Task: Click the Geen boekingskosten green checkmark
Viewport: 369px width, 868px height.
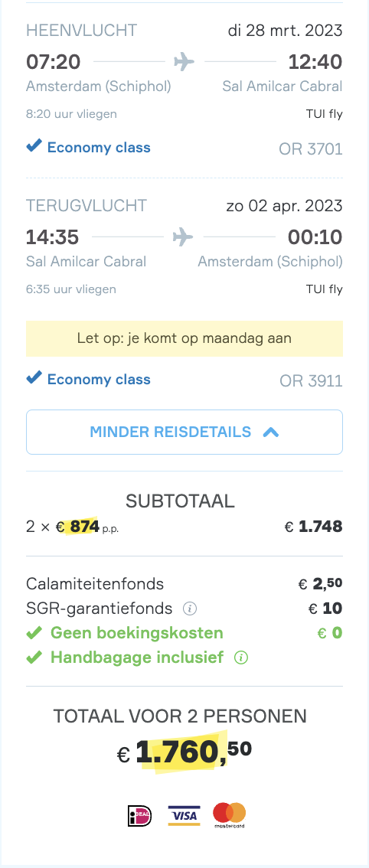Action: point(34,633)
